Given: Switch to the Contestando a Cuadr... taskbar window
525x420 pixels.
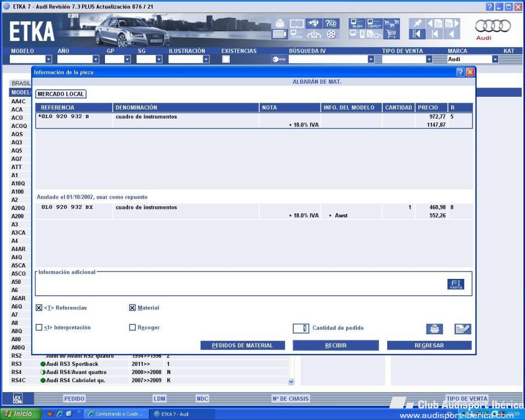Looking at the screenshot, I should (x=115, y=414).
